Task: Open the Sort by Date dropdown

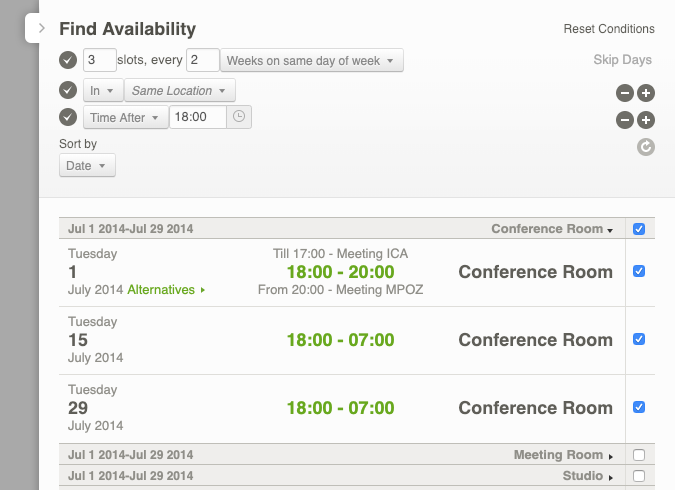Action: [87, 166]
